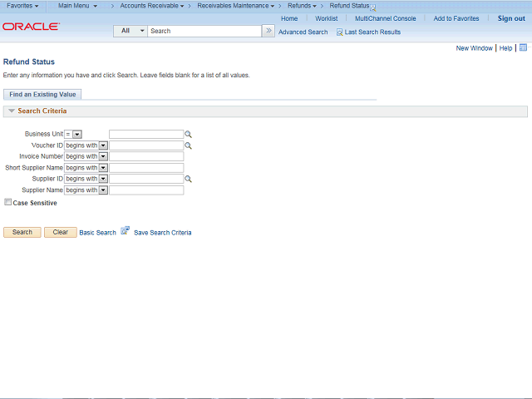Open the MultiChannel Console link
Screen dimensions: 532x399
point(386,18)
